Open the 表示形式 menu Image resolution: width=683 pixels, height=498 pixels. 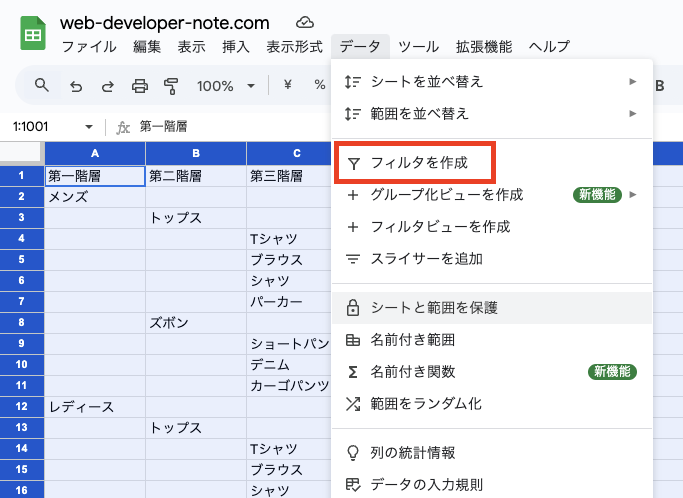coord(294,47)
